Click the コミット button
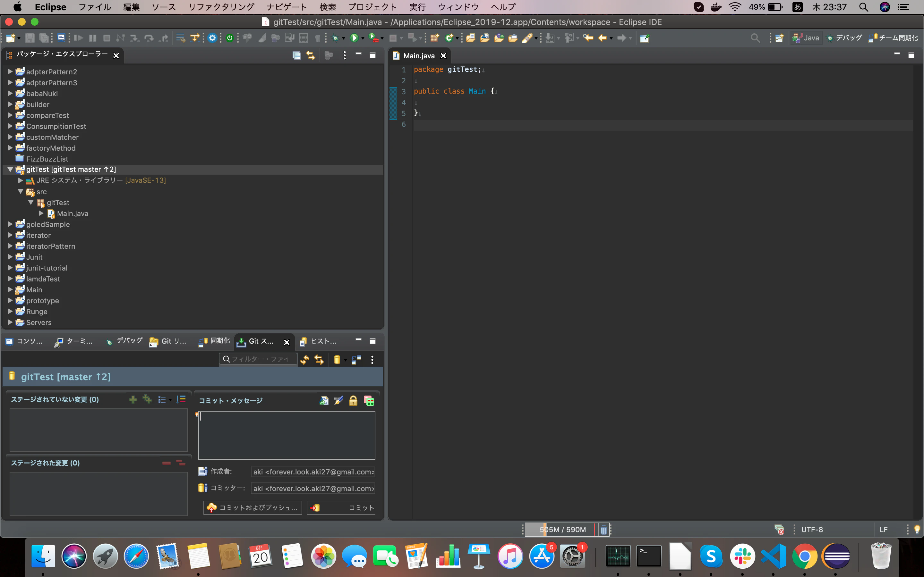The image size is (924, 577). coord(341,507)
